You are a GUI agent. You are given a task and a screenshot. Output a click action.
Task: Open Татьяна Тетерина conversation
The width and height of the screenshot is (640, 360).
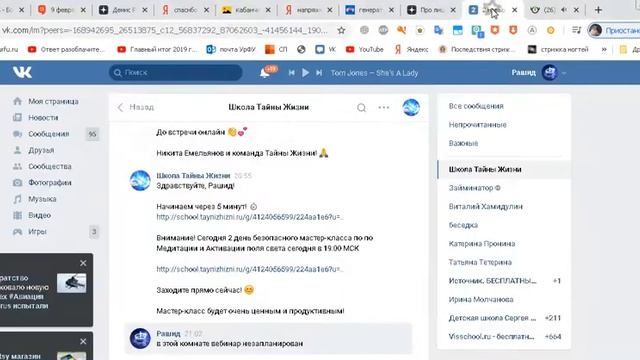point(504,262)
